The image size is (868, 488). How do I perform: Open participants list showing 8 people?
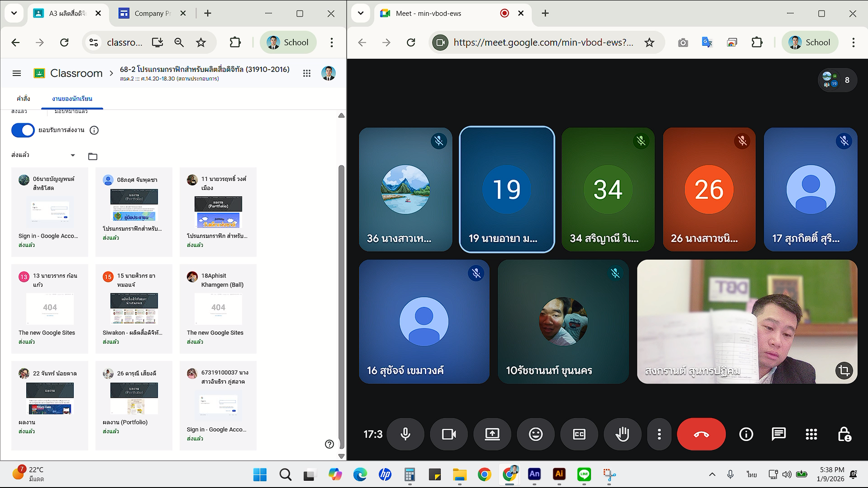(837, 80)
